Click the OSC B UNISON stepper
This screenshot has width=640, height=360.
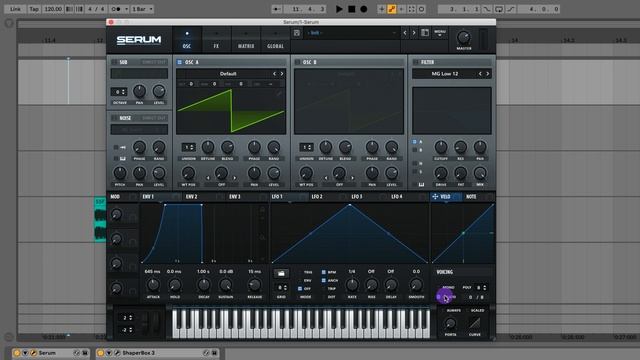pyautogui.click(x=306, y=147)
